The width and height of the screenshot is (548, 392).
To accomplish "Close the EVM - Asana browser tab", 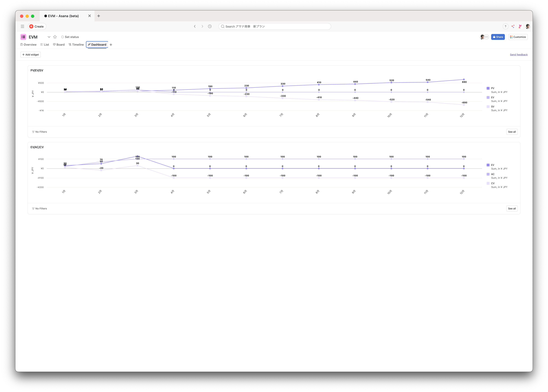I will point(89,16).
